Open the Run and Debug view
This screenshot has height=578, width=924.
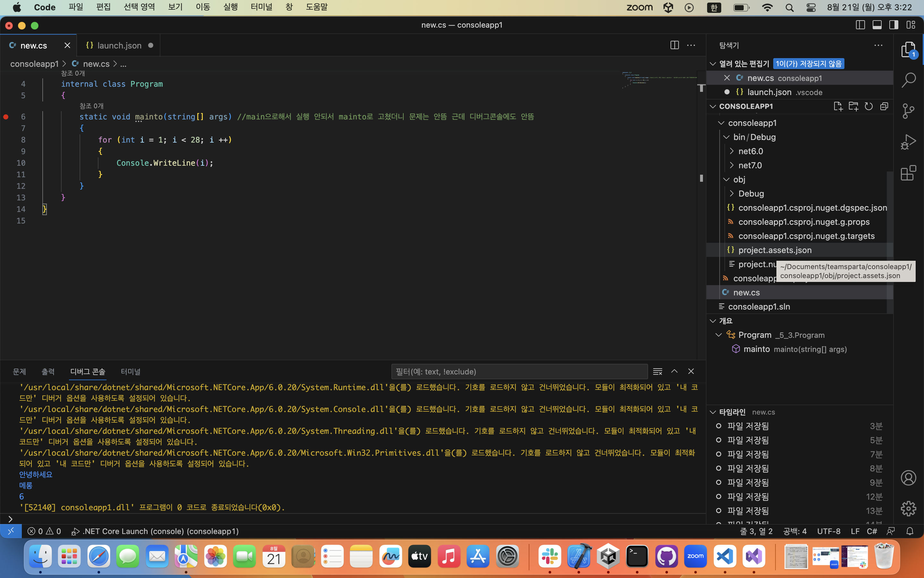point(908,142)
